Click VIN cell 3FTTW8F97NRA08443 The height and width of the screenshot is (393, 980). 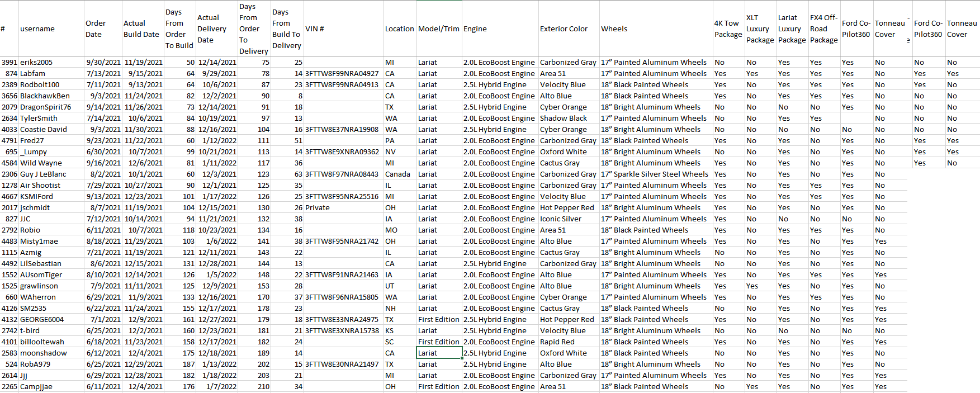point(343,174)
